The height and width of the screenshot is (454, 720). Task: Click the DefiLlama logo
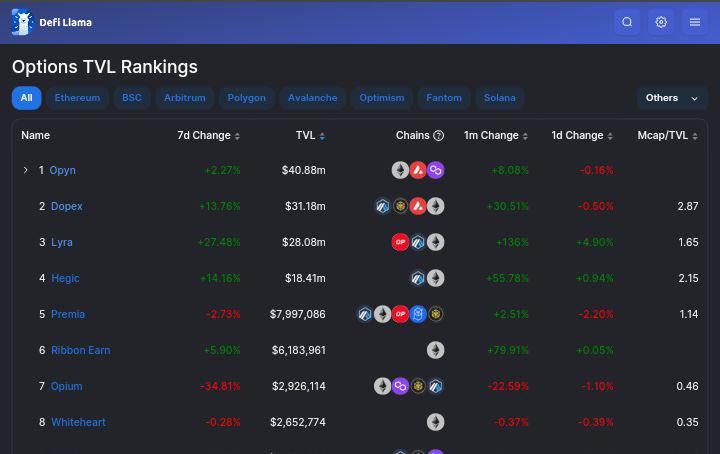click(x=52, y=22)
